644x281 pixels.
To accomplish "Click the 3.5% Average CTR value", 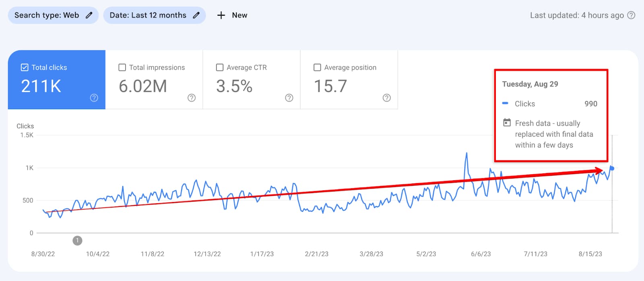I will (234, 86).
